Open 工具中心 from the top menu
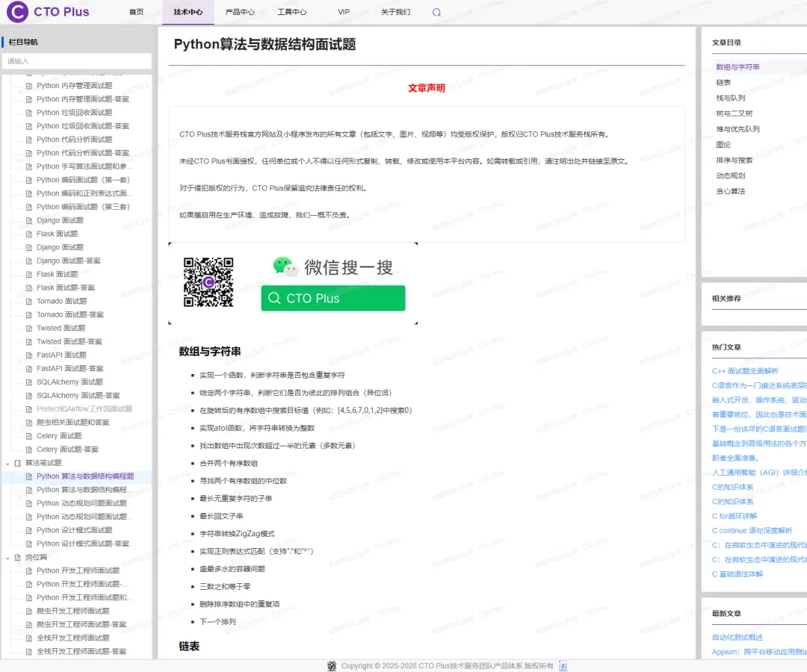Viewport: 807px width, 672px height. tap(292, 12)
